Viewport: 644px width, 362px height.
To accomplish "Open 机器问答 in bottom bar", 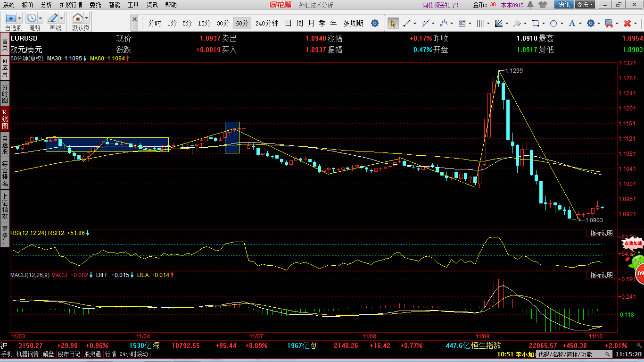I will coord(28,354).
